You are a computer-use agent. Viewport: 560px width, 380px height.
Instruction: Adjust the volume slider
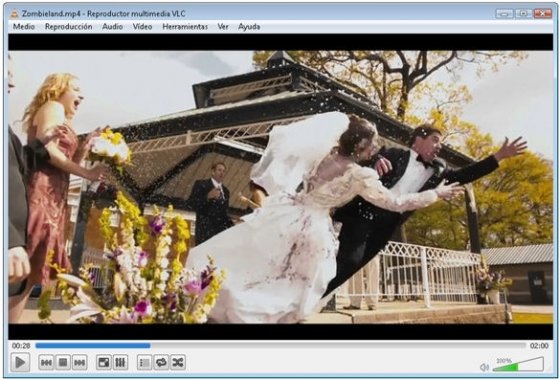tap(518, 365)
